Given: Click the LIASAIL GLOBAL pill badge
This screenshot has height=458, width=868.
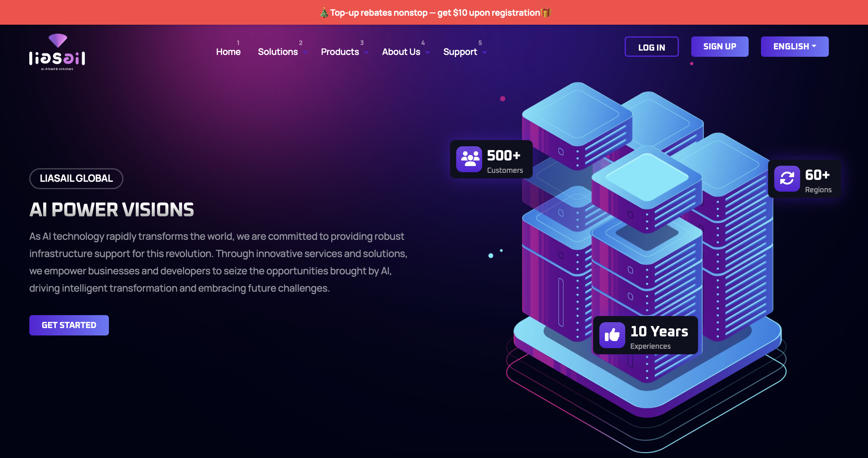Looking at the screenshot, I should click(76, 178).
